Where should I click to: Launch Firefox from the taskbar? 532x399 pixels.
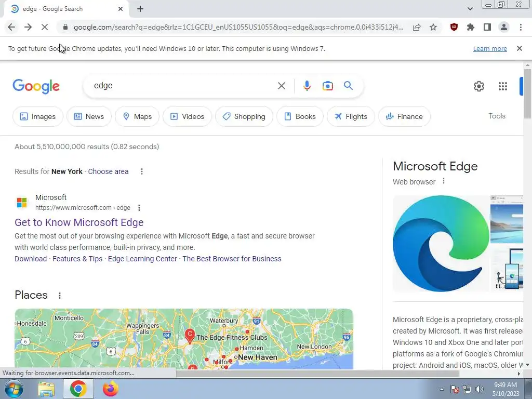110,389
